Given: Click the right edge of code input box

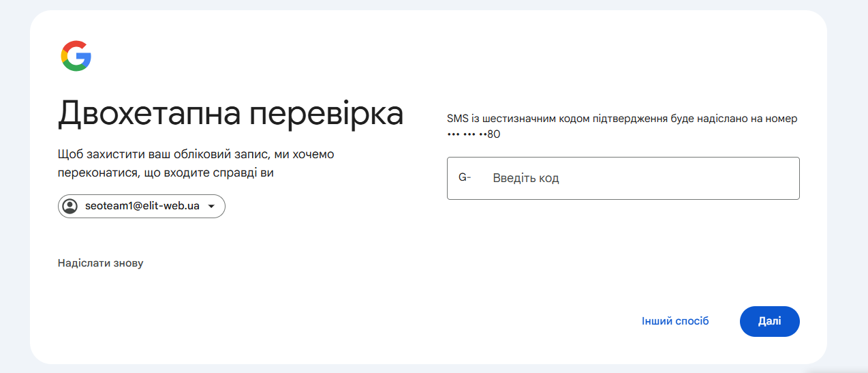Looking at the screenshot, I should point(794,178).
